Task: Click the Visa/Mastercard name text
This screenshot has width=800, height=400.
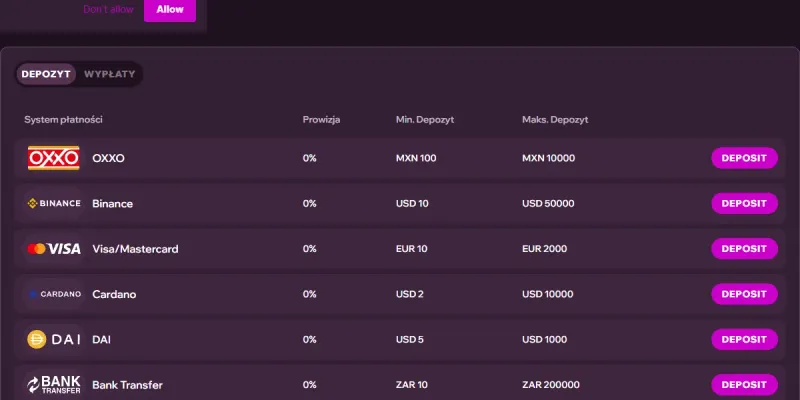Action: pos(135,249)
